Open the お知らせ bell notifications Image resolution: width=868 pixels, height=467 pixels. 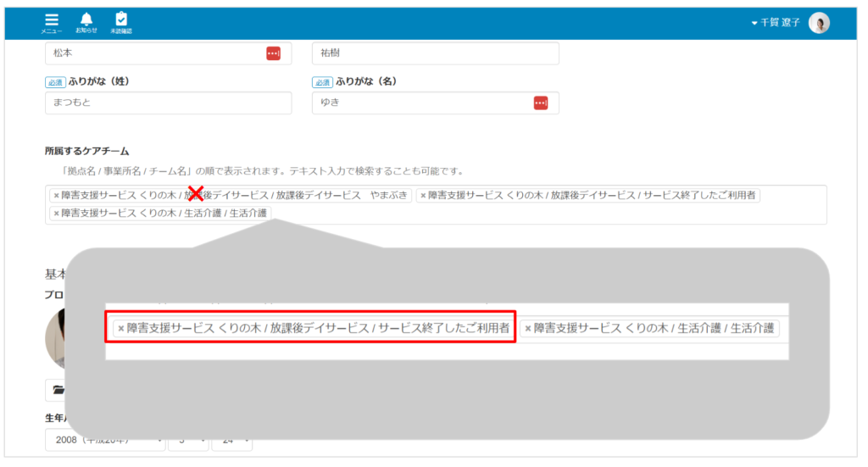click(x=86, y=22)
